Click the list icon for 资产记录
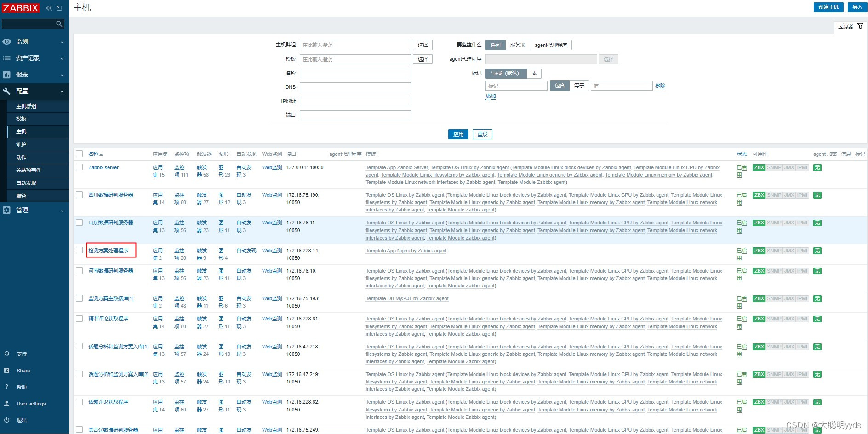This screenshot has height=434, width=868. (6, 58)
